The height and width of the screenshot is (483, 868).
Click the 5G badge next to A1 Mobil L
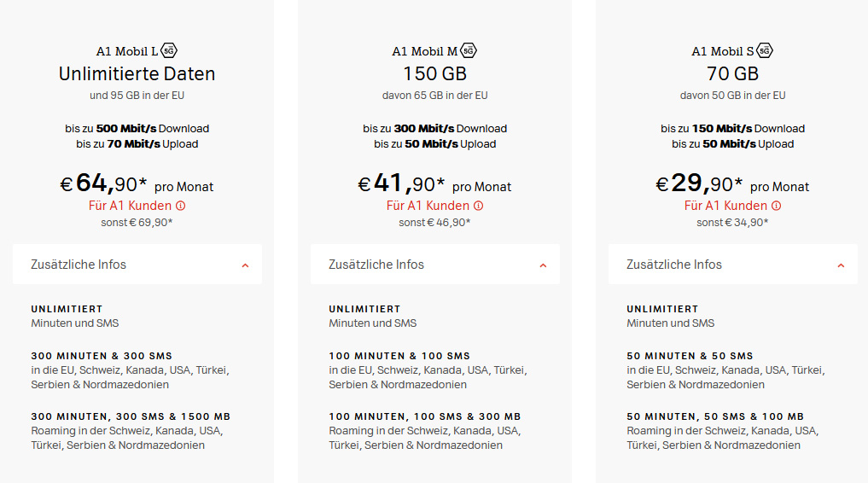169,51
